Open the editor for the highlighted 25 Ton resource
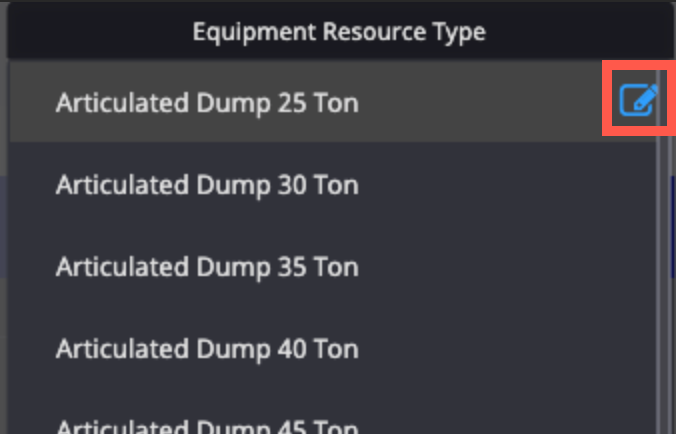Image resolution: width=676 pixels, height=434 pixels. tap(638, 100)
